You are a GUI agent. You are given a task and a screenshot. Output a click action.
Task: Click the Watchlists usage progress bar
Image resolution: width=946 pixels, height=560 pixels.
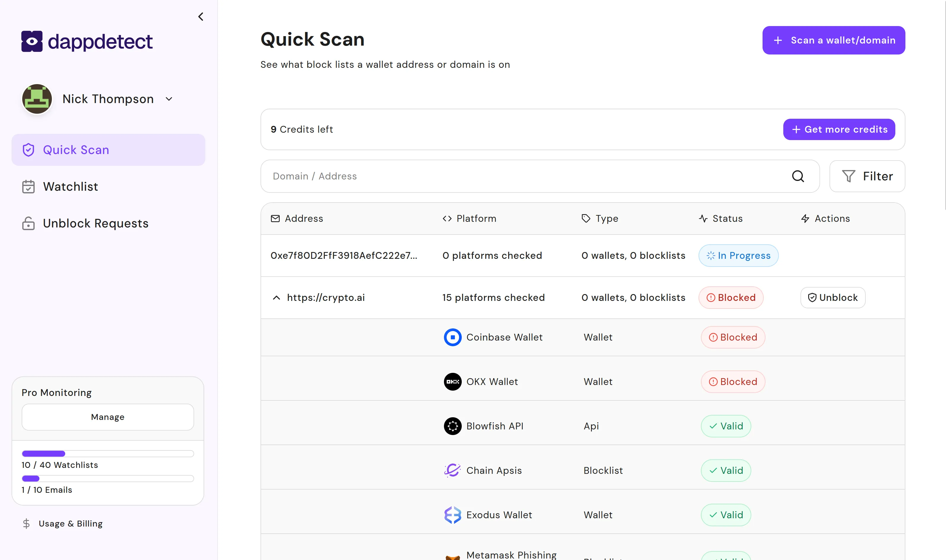[x=107, y=453]
